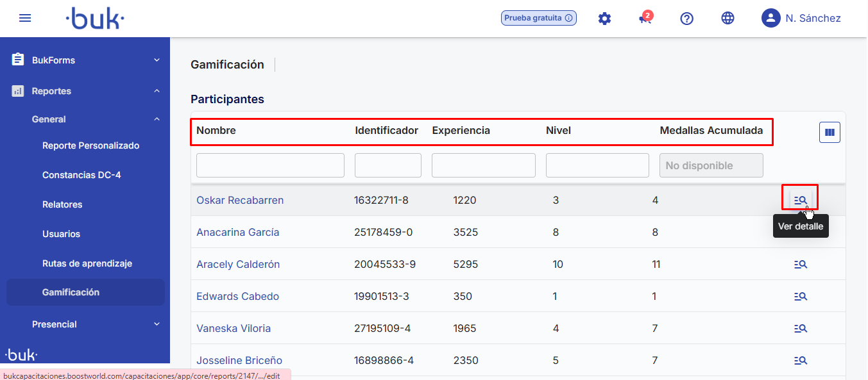
Task: Go to Rutas de aprendizaje report
Action: point(87,263)
